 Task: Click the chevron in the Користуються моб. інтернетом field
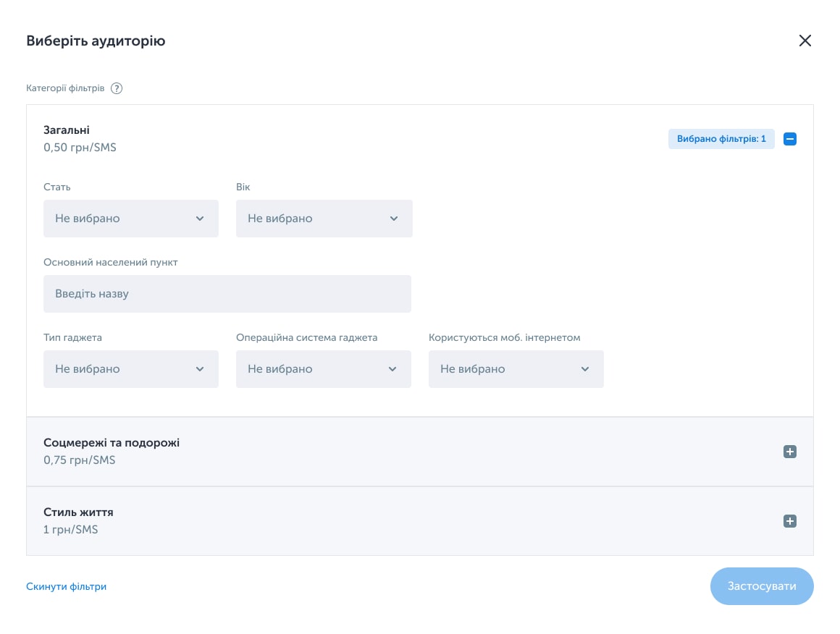tap(585, 369)
